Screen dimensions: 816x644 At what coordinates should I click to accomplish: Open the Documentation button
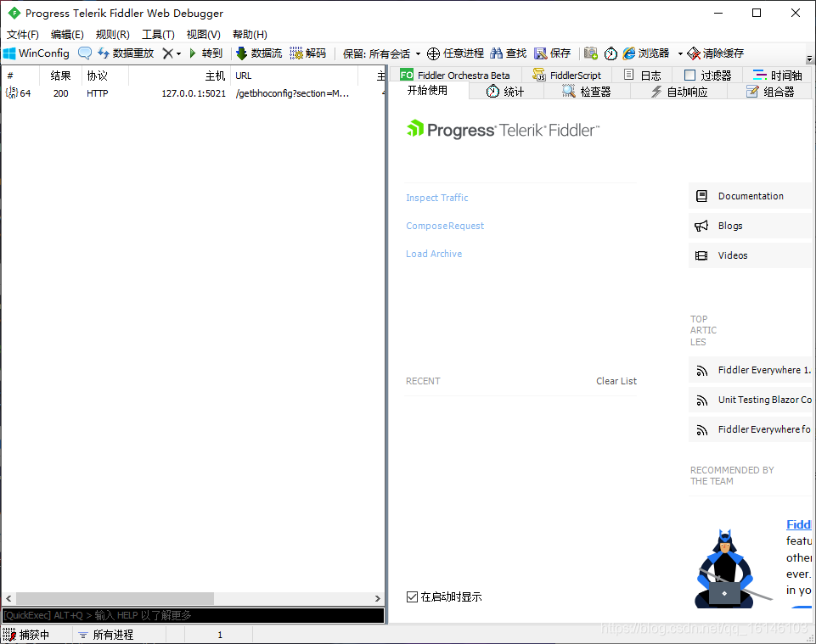click(x=750, y=196)
